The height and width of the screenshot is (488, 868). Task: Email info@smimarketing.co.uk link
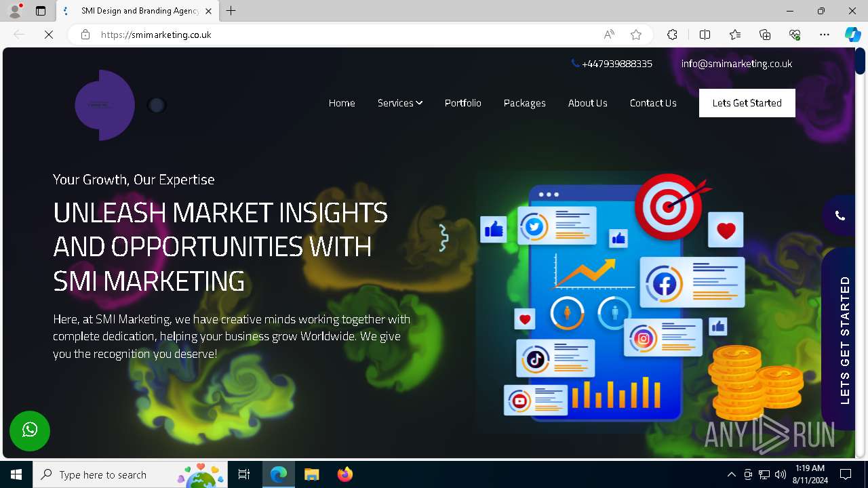pos(736,64)
